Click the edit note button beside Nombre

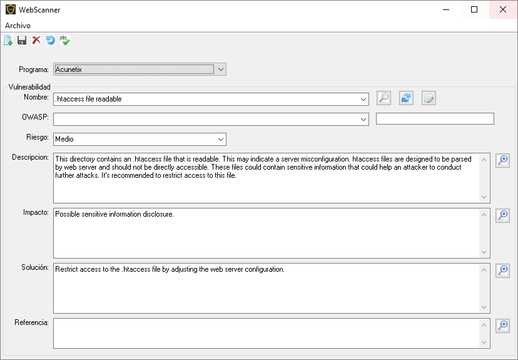[429, 98]
